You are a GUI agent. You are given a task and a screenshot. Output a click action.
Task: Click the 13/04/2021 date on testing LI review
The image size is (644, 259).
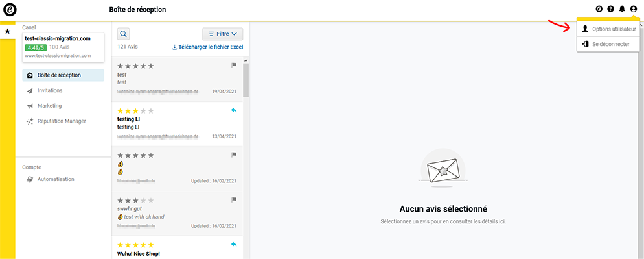click(x=224, y=136)
